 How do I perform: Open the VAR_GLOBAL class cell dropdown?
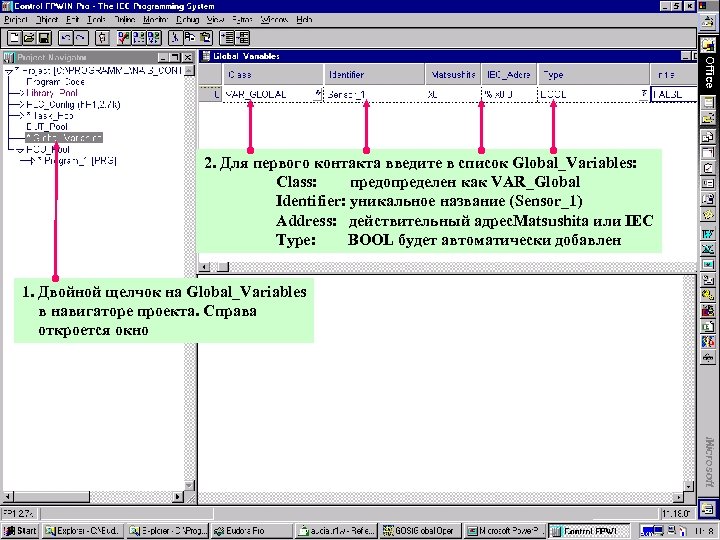click(318, 94)
